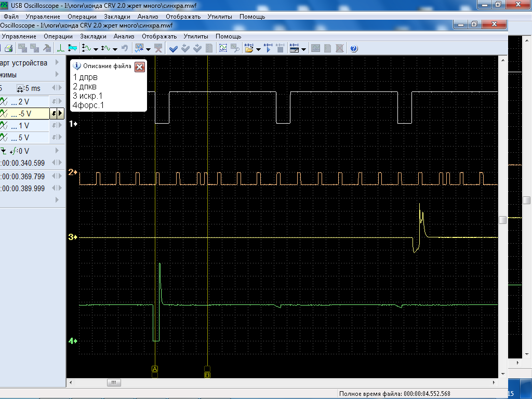Image resolution: width=532 pixels, height=399 pixels.
Task: Click the trigger slope step icon
Action: 3,151
